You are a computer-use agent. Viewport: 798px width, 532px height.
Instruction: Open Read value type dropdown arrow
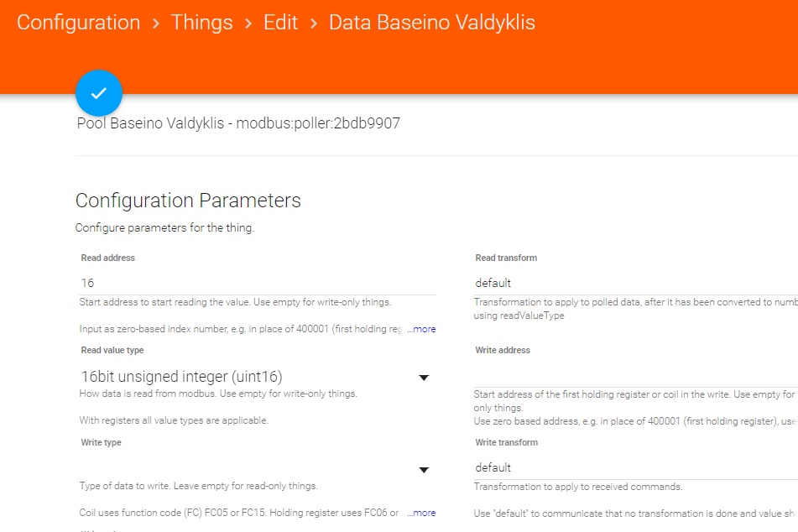coord(424,378)
